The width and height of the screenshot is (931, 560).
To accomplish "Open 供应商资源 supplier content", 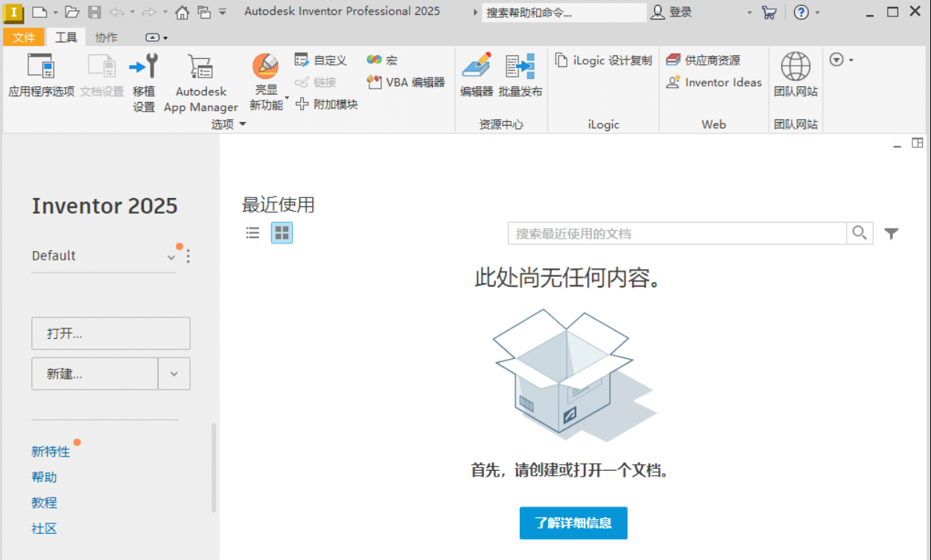I will (x=703, y=60).
